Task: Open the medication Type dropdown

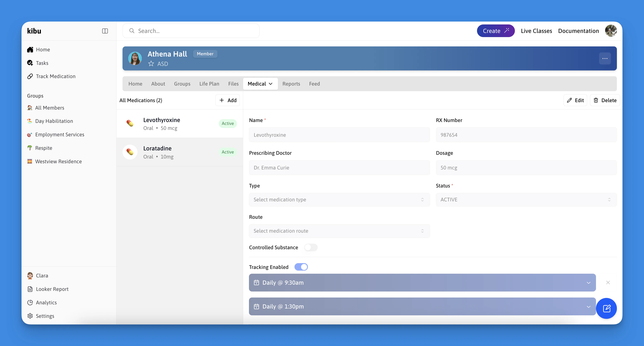Action: point(339,200)
